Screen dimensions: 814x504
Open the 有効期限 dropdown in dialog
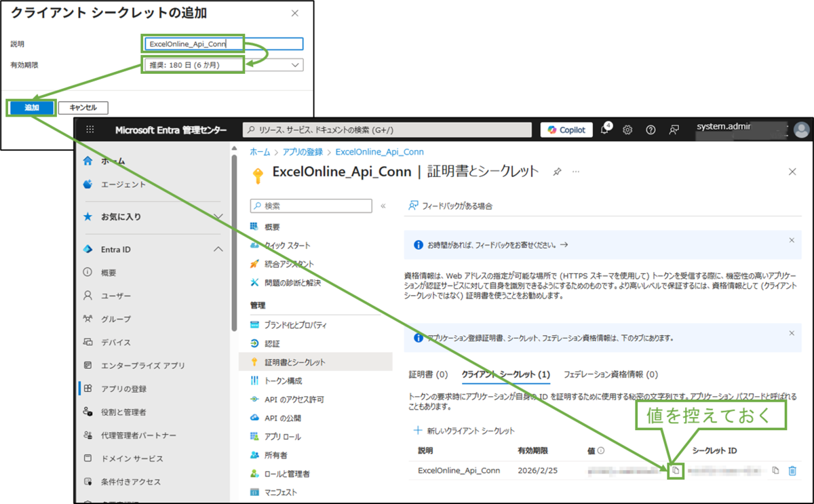tap(223, 64)
